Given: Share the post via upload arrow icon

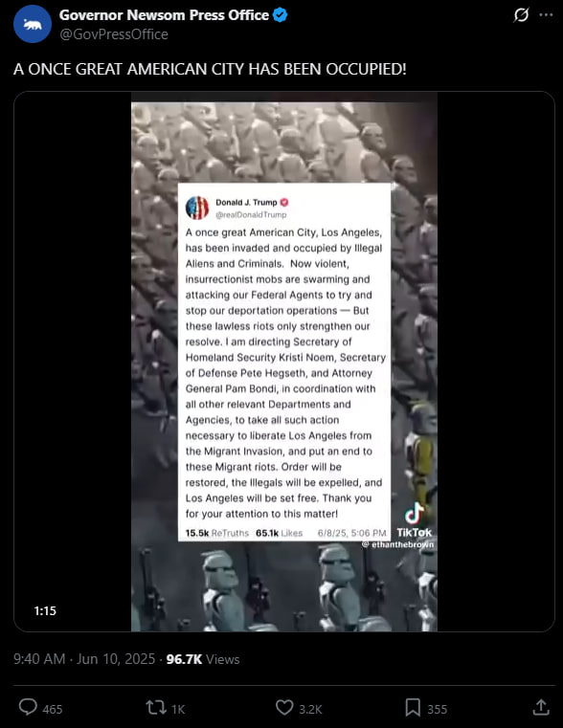Looking at the screenshot, I should 541,707.
